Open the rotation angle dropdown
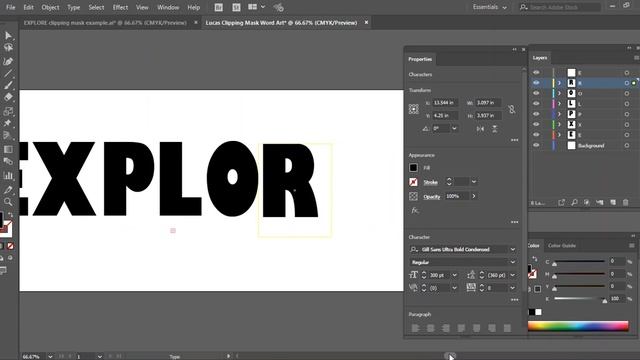Image resolution: width=640 pixels, height=360 pixels. point(454,128)
